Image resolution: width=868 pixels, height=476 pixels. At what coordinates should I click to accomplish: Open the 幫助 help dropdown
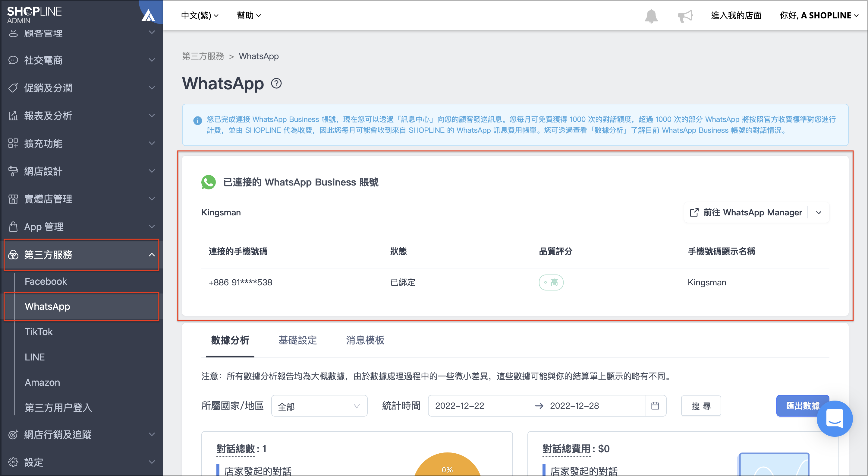tap(249, 15)
